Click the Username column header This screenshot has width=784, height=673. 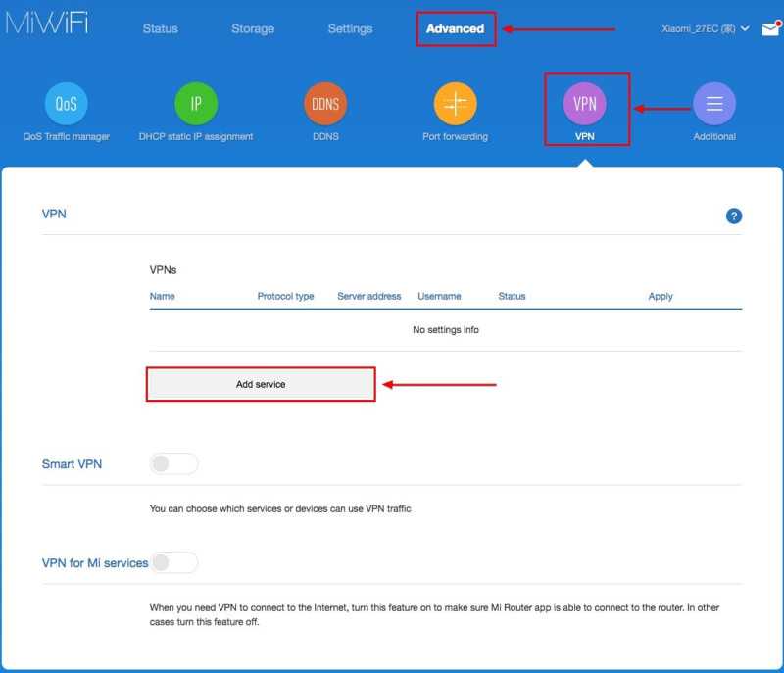tap(439, 296)
